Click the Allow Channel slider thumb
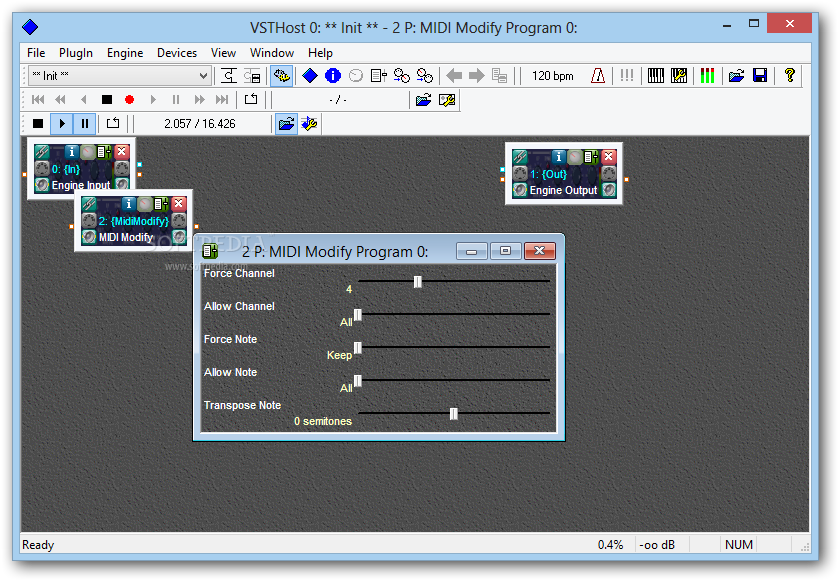This screenshot has width=839, height=581. coord(358,315)
